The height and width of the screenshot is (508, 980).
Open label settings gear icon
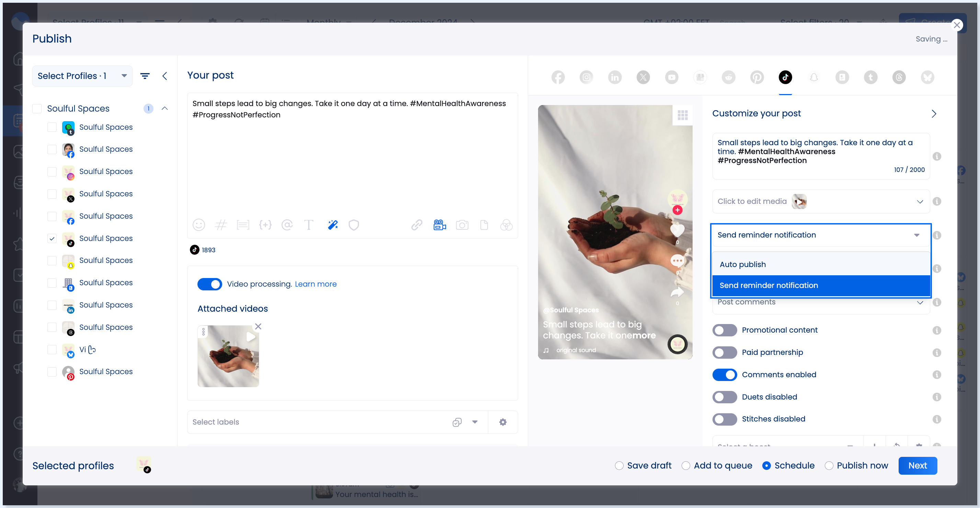point(503,422)
